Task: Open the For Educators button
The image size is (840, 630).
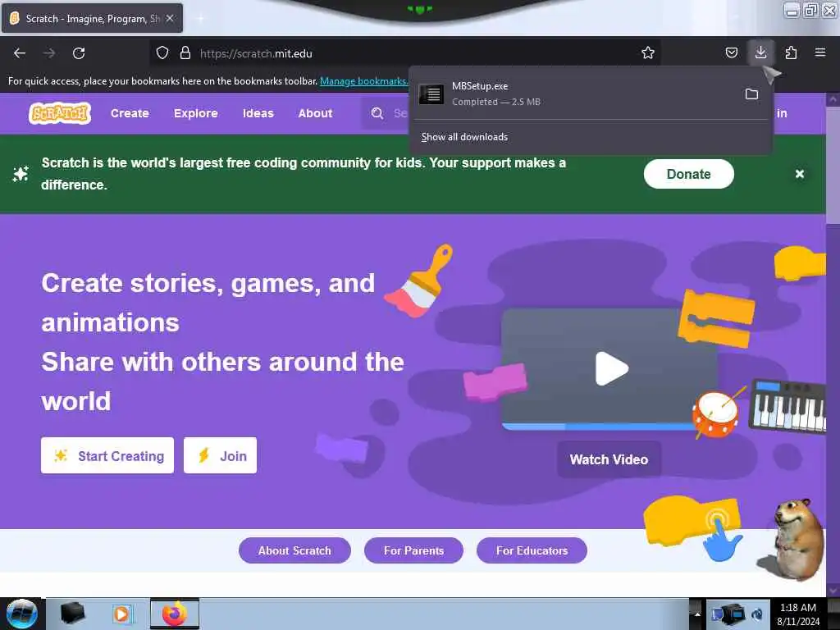Action: coord(532,550)
